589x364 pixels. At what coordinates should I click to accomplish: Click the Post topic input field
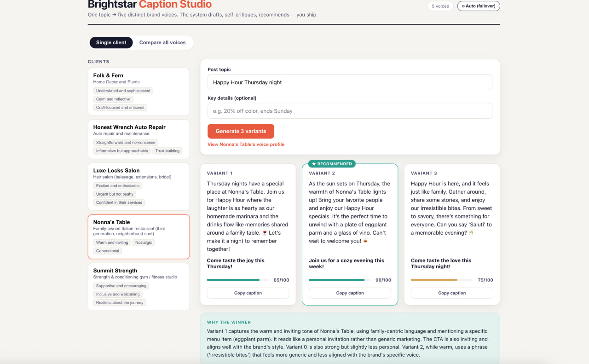[x=350, y=82]
